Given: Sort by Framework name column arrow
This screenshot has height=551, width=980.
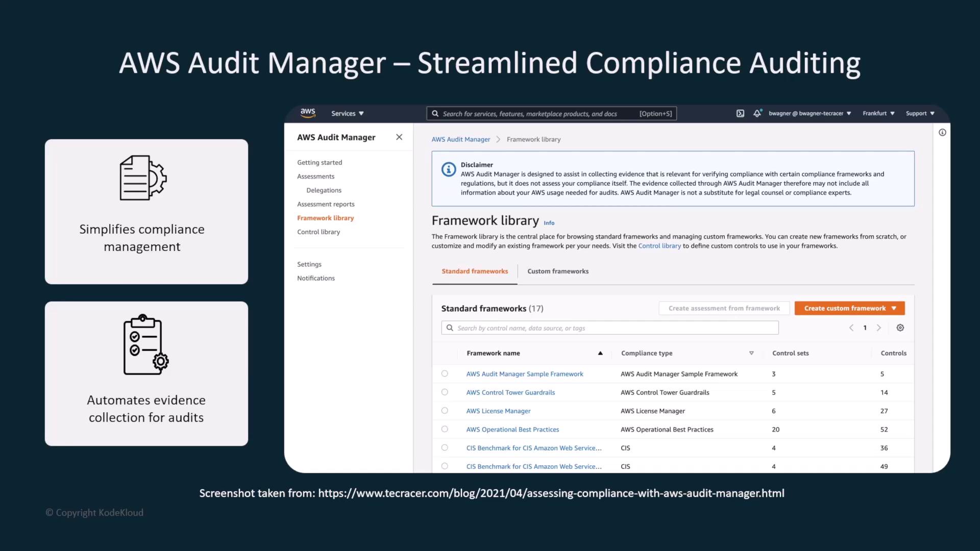Looking at the screenshot, I should pos(600,353).
